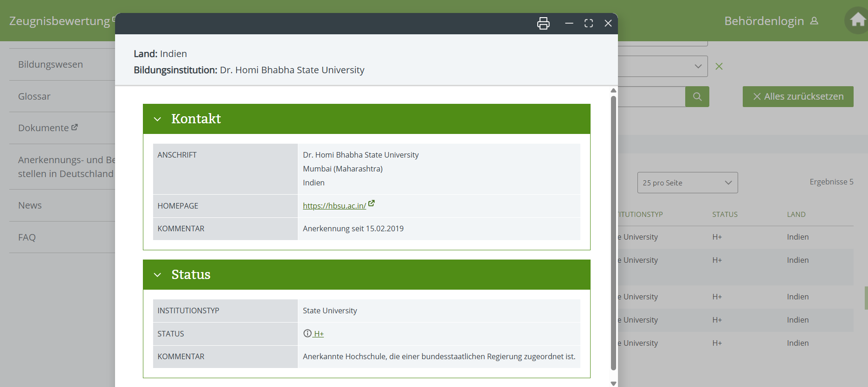Clear the filter with green X icon
Screen dimensions: 868x387
click(719, 66)
